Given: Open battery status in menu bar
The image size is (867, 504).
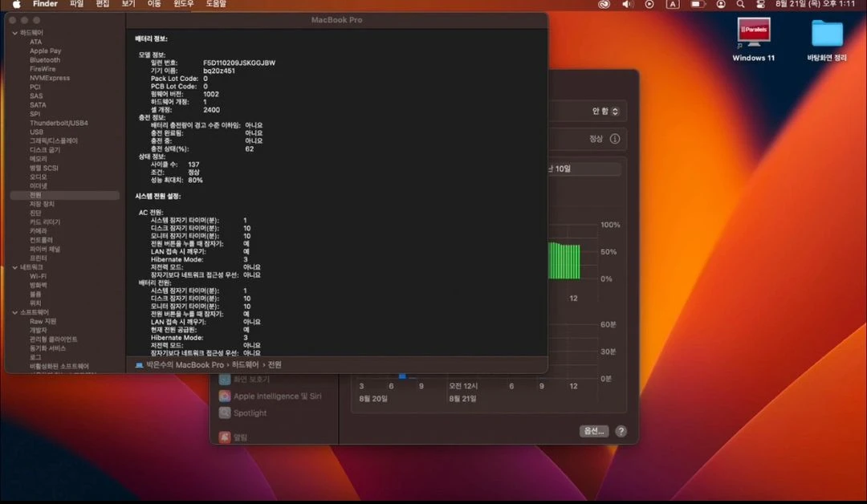Looking at the screenshot, I should point(698,4).
